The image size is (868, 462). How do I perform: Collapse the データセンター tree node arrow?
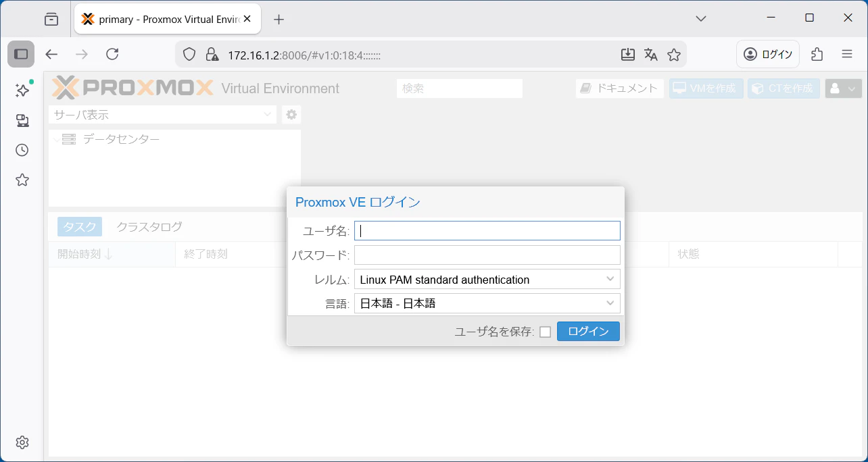coord(56,139)
